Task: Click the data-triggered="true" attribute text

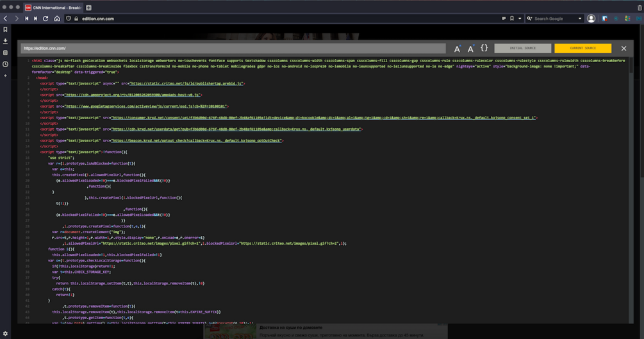Action: tap(95, 72)
